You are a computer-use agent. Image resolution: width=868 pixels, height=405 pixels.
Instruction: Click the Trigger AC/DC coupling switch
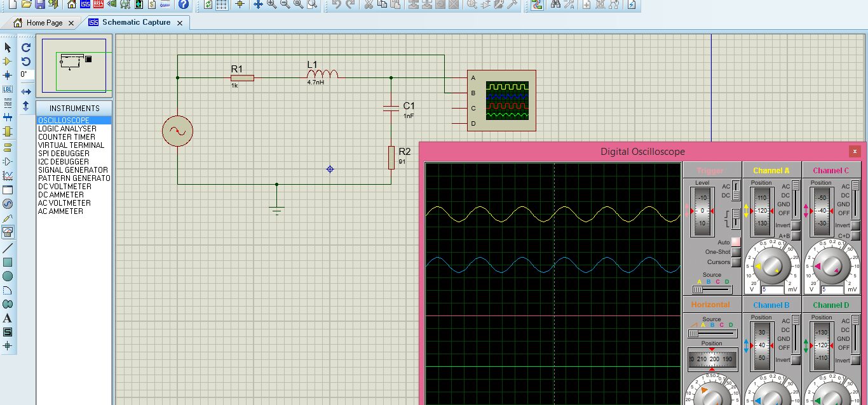(x=736, y=190)
